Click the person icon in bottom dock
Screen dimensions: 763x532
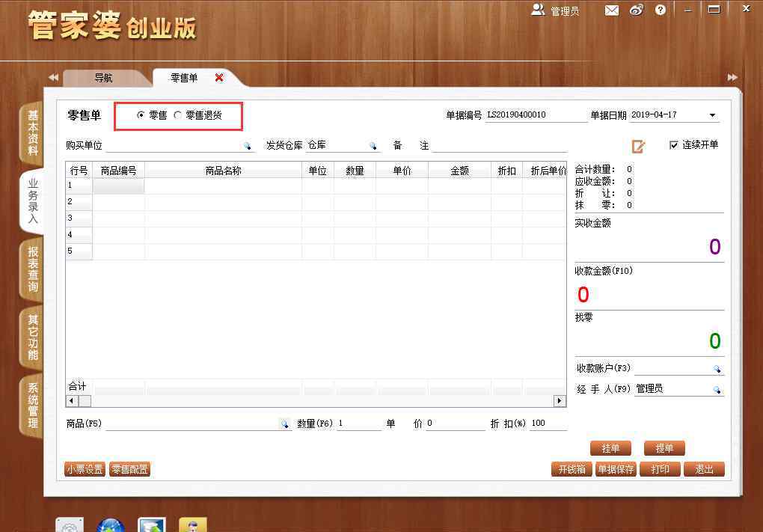(193, 525)
